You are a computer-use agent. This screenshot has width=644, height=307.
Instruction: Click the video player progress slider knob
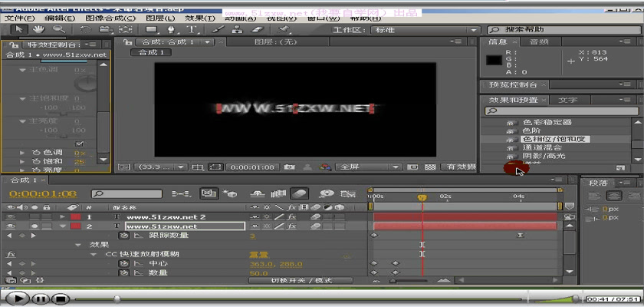117,299
